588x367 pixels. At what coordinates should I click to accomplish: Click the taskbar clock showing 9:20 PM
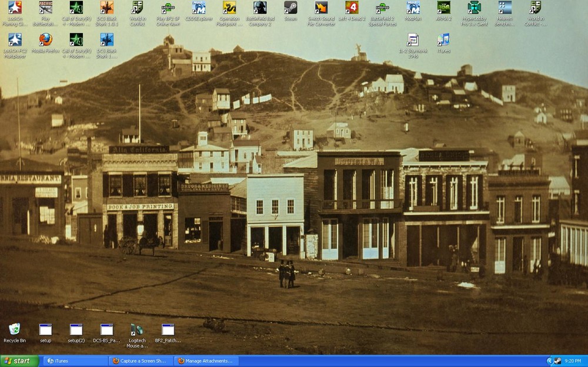(x=573, y=361)
